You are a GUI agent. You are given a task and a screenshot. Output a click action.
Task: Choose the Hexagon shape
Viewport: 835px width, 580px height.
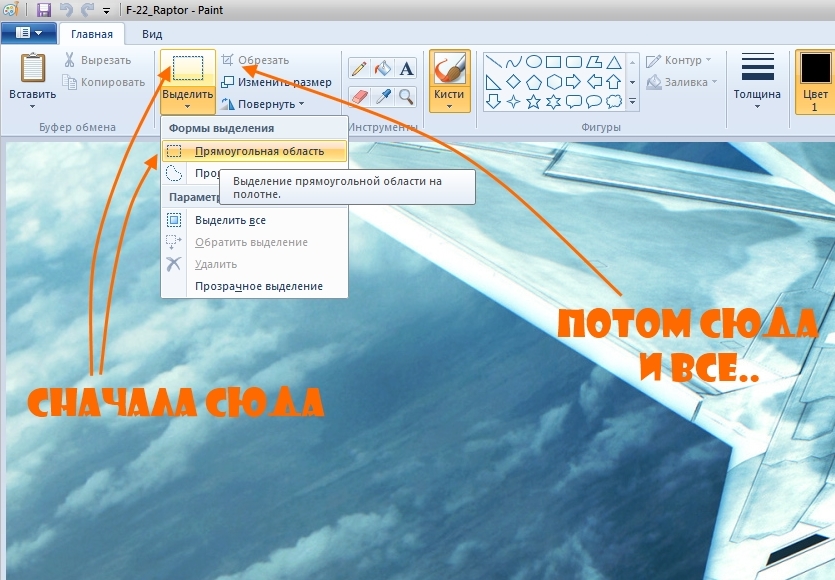tap(554, 82)
